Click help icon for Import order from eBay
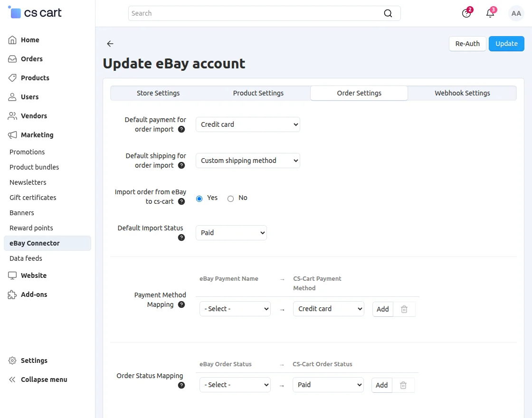 pos(181,201)
